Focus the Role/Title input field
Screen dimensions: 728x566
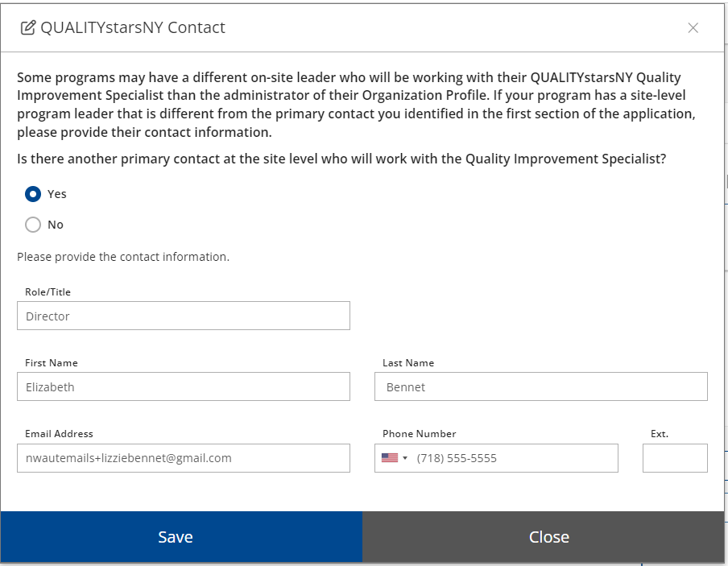point(184,316)
